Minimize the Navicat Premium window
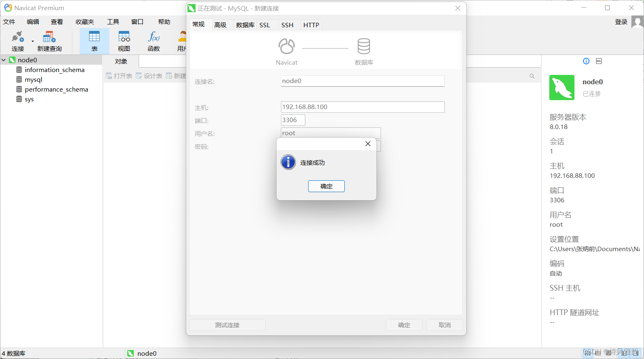Viewport: 644px width, 359px height. [x=584, y=8]
